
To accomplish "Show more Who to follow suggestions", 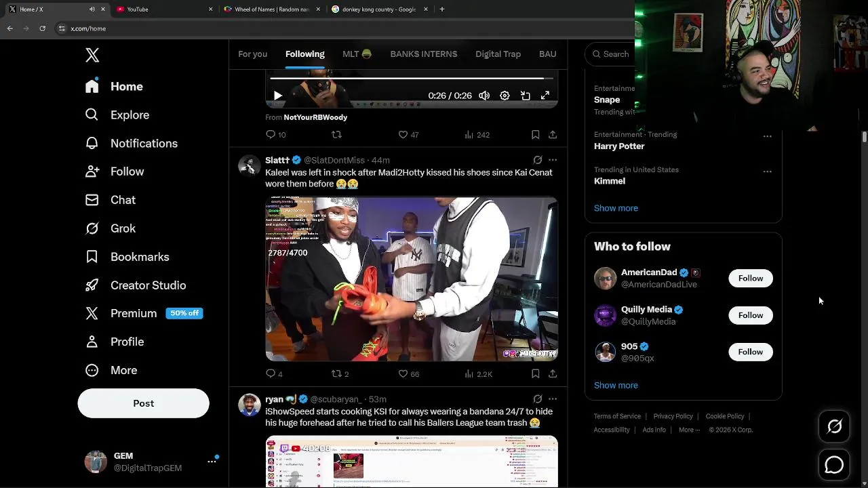I will click(x=616, y=386).
